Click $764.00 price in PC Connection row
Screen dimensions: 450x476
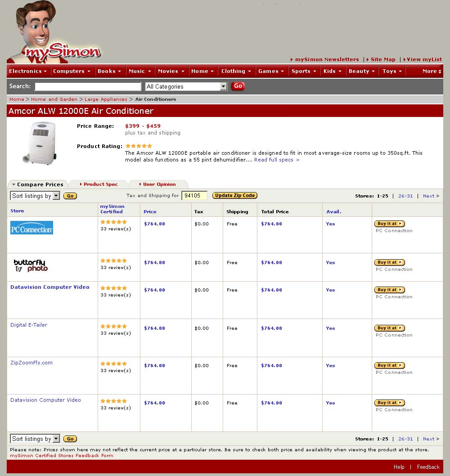click(154, 224)
